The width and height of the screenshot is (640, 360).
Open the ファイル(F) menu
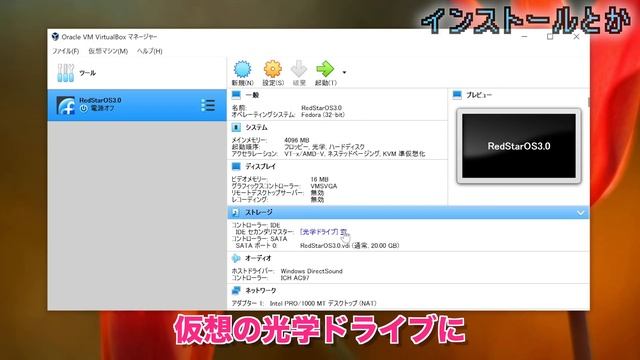65,51
